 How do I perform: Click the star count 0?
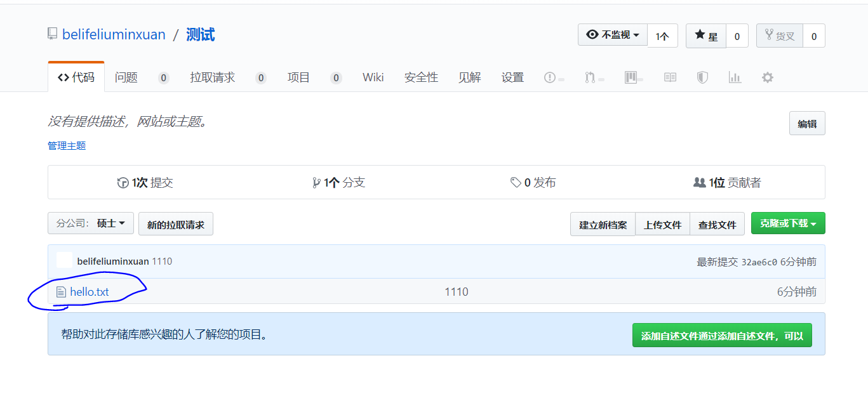point(737,36)
